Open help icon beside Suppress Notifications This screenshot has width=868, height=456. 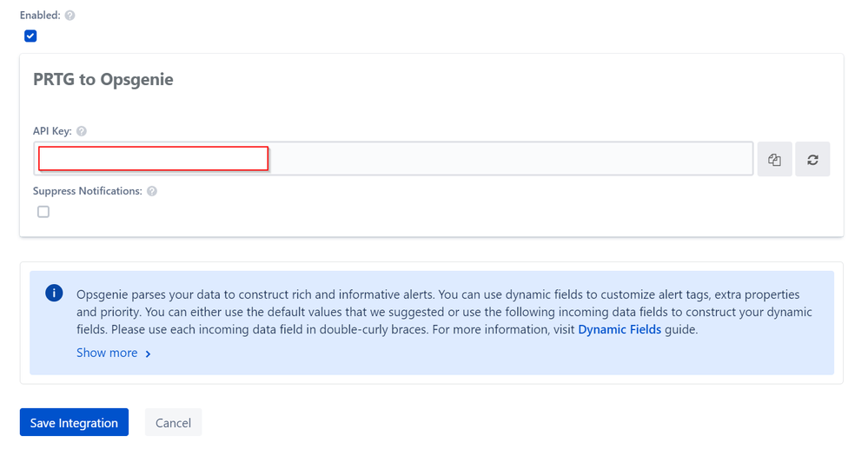[152, 191]
